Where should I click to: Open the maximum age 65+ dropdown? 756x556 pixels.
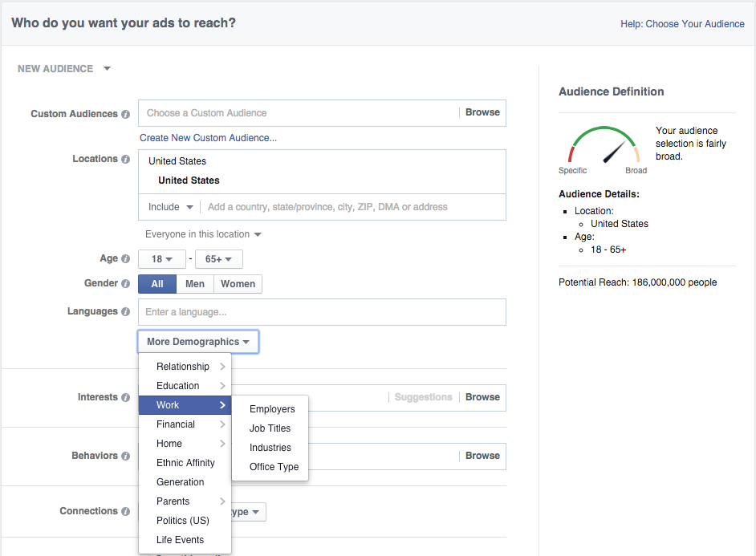[219, 259]
